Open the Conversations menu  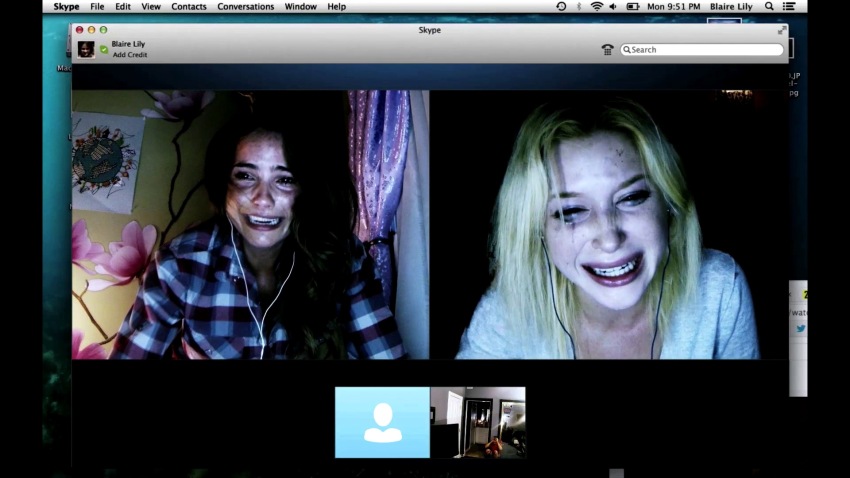tap(245, 7)
